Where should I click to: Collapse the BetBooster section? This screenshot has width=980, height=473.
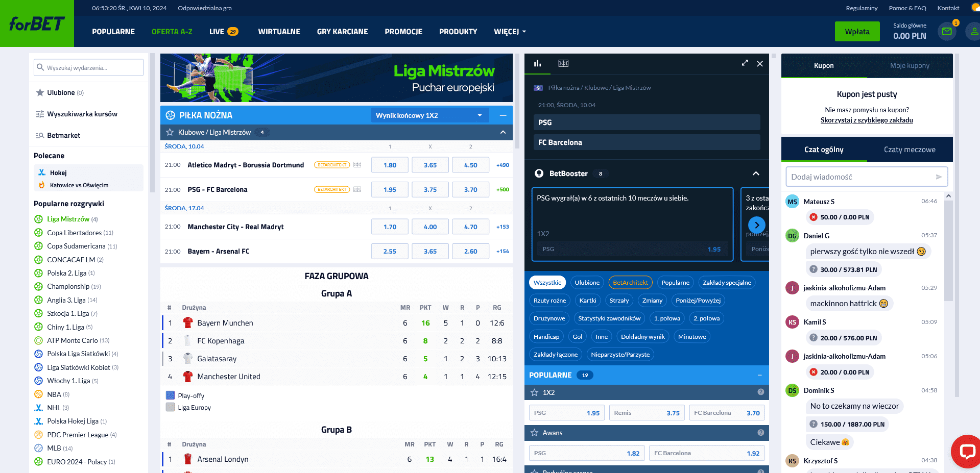756,173
